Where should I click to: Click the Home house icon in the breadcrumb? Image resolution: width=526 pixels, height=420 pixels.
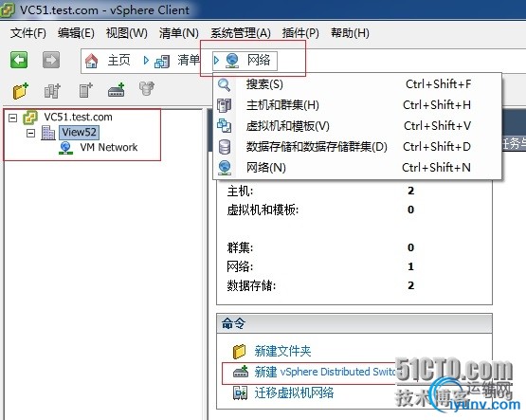click(92, 61)
